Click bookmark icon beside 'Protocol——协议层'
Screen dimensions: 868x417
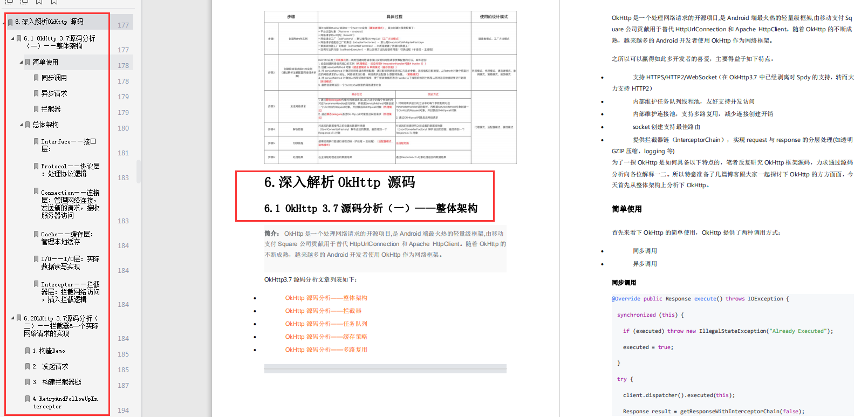pos(36,166)
